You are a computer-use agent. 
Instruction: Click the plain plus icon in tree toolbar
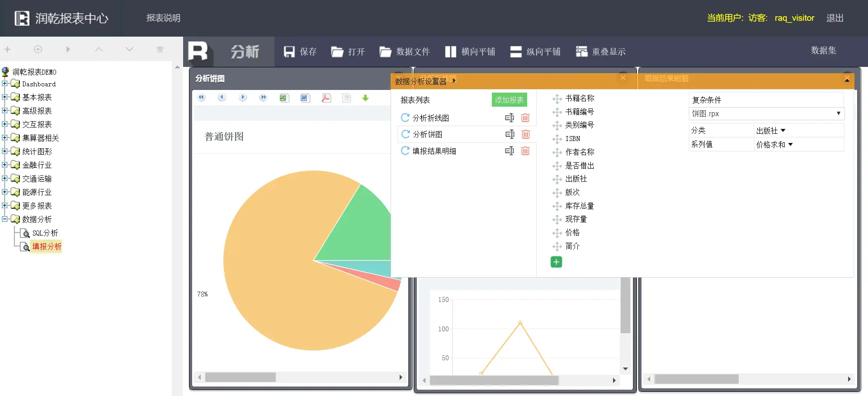[7, 49]
